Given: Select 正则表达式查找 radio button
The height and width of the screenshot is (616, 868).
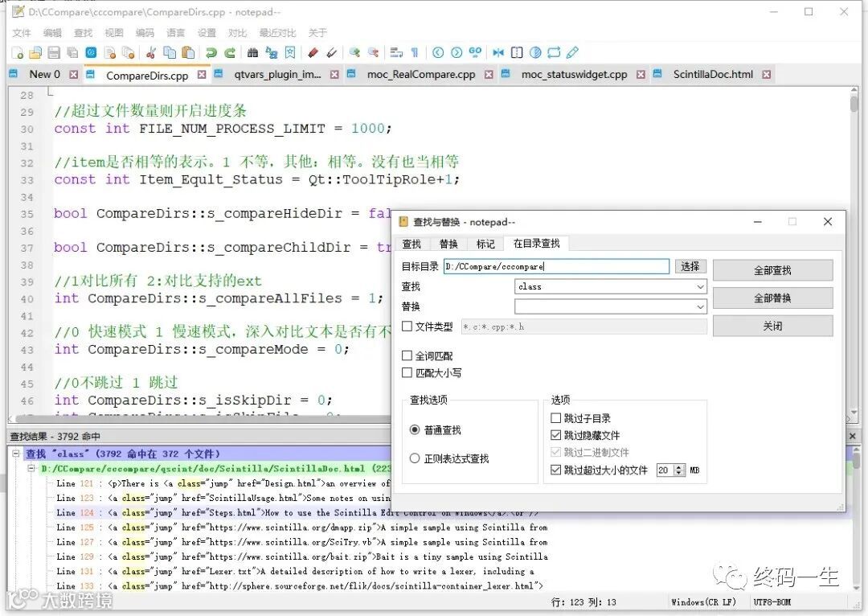Looking at the screenshot, I should coord(415,458).
